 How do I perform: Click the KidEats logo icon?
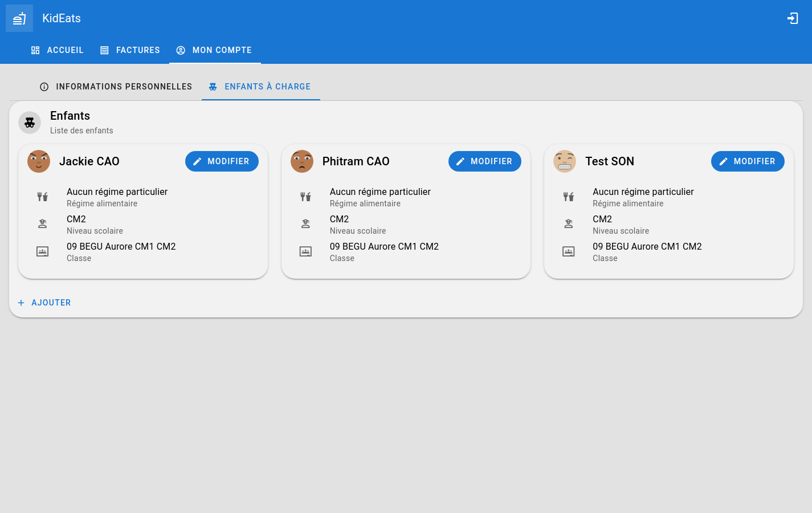pyautogui.click(x=19, y=18)
